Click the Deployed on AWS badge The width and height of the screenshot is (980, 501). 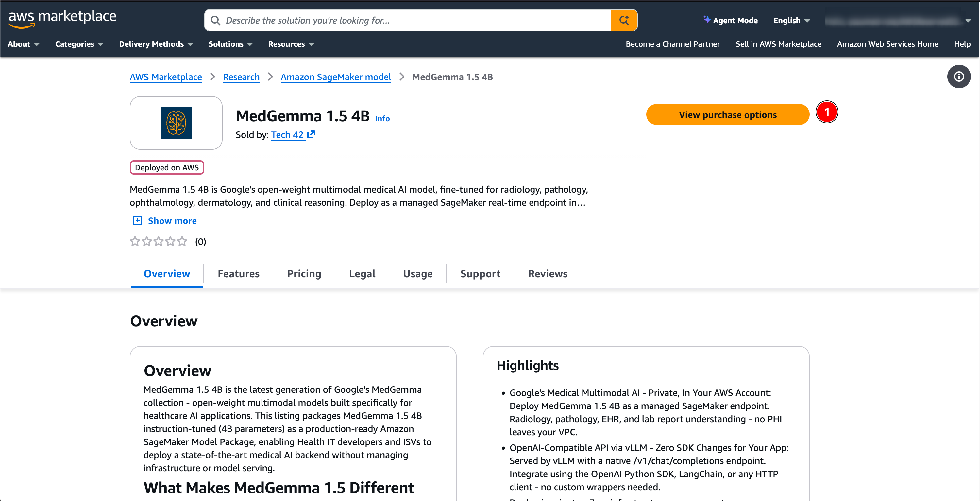coord(167,167)
